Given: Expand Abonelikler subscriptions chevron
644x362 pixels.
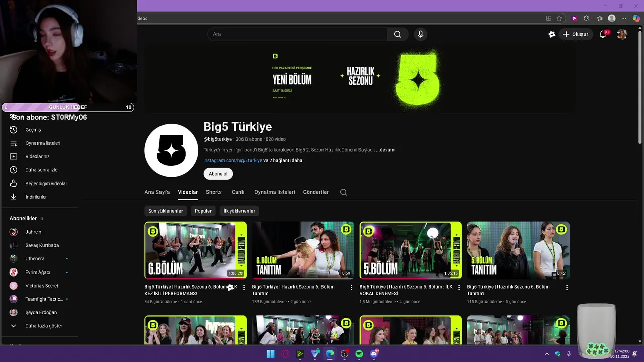Looking at the screenshot, I should click(42, 219).
